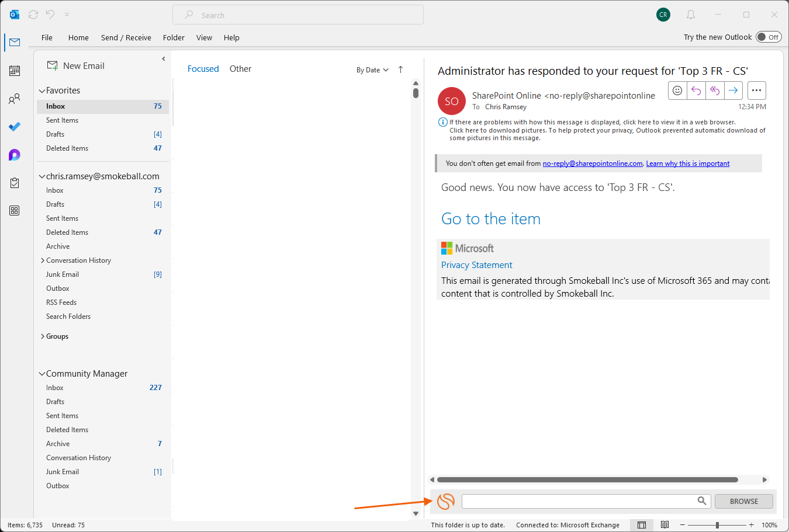
Task: Click the Search box in the title bar
Action: pyautogui.click(x=298, y=15)
